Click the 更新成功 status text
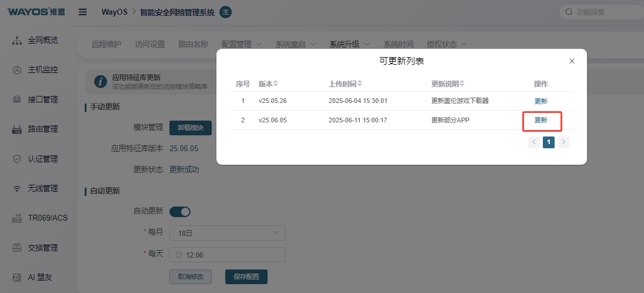Screen dimensions: 644x293 click(x=185, y=169)
